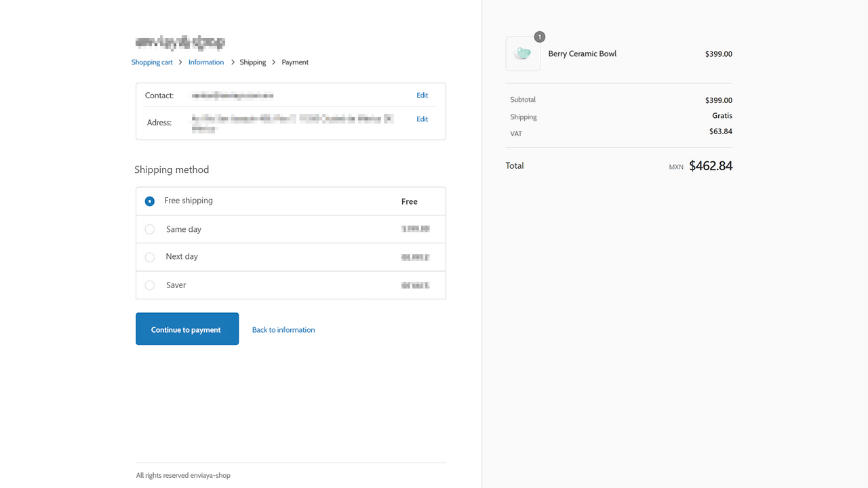Edit the contact information

coord(422,95)
